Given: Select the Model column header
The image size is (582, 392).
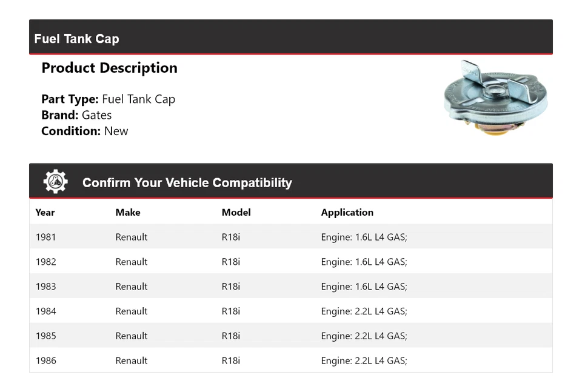Looking at the screenshot, I should (x=236, y=212).
